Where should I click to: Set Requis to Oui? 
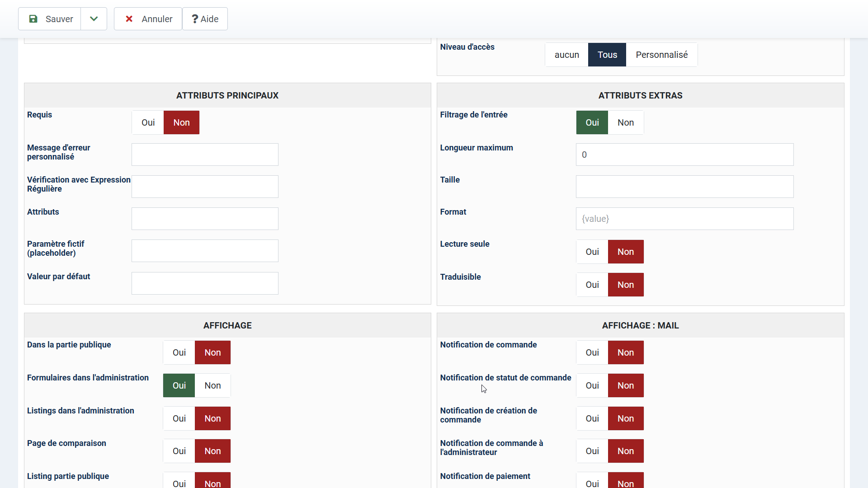pos(148,122)
